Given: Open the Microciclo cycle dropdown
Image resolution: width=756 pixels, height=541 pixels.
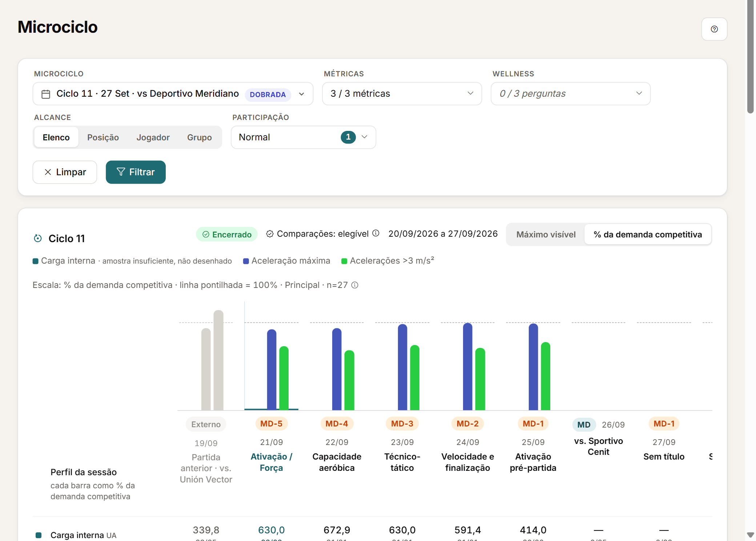Looking at the screenshot, I should click(173, 94).
